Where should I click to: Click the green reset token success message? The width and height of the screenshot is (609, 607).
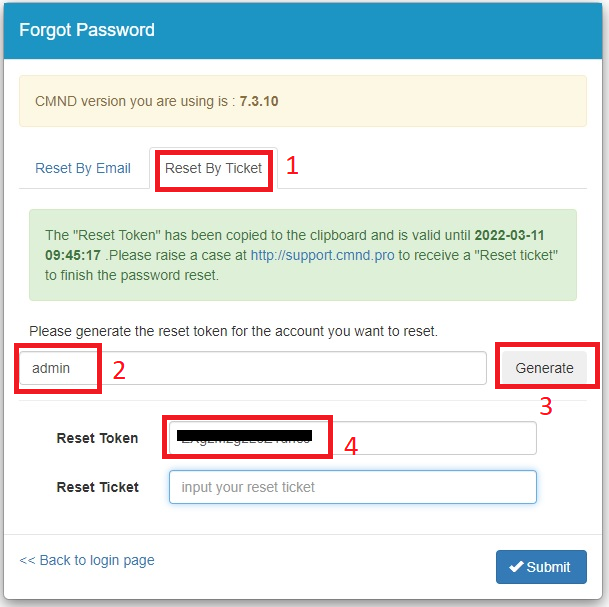tap(303, 255)
